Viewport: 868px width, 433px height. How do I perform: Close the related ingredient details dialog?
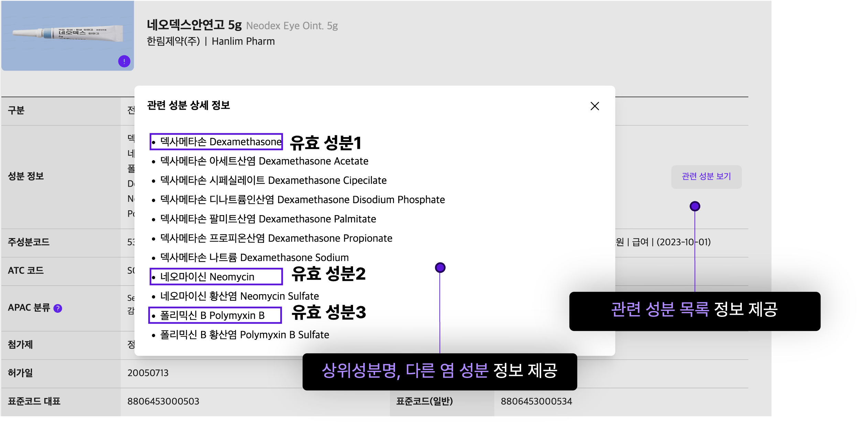point(595,106)
